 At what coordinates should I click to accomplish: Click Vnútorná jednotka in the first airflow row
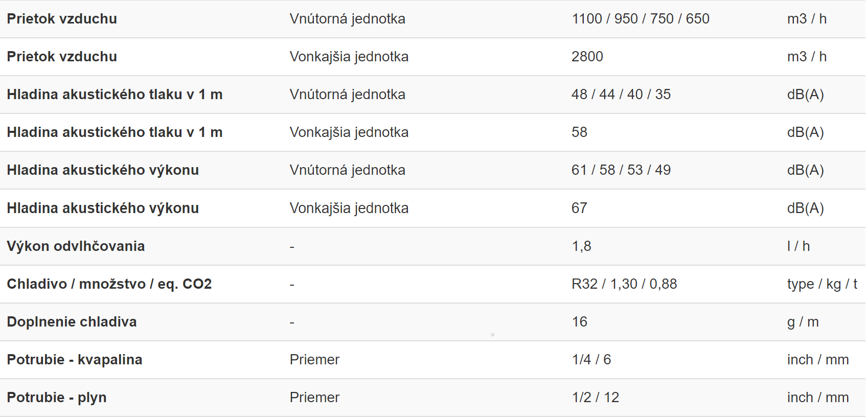(348, 19)
